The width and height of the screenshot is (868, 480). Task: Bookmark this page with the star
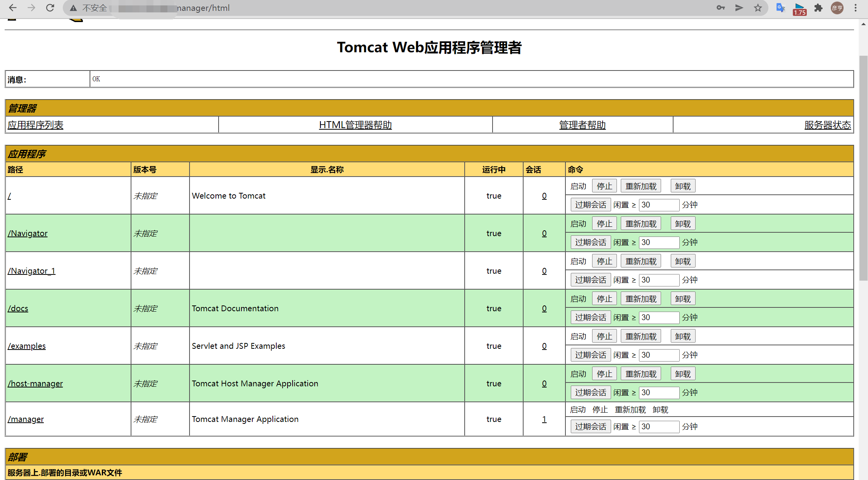point(758,8)
